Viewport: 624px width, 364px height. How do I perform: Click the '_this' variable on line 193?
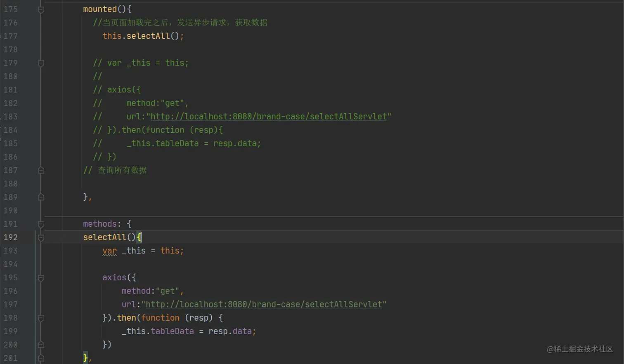(134, 251)
